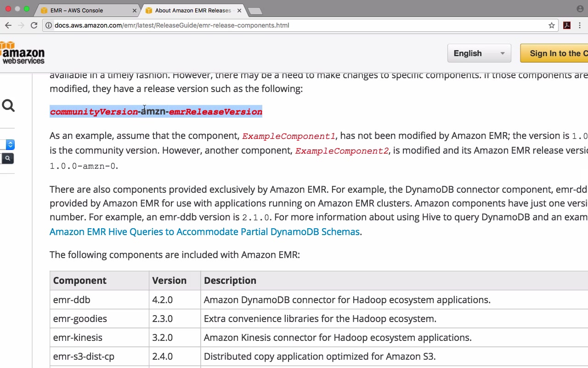Click the highlighted communityVersion-amzn-emrReleaseVersion text

pos(156,111)
